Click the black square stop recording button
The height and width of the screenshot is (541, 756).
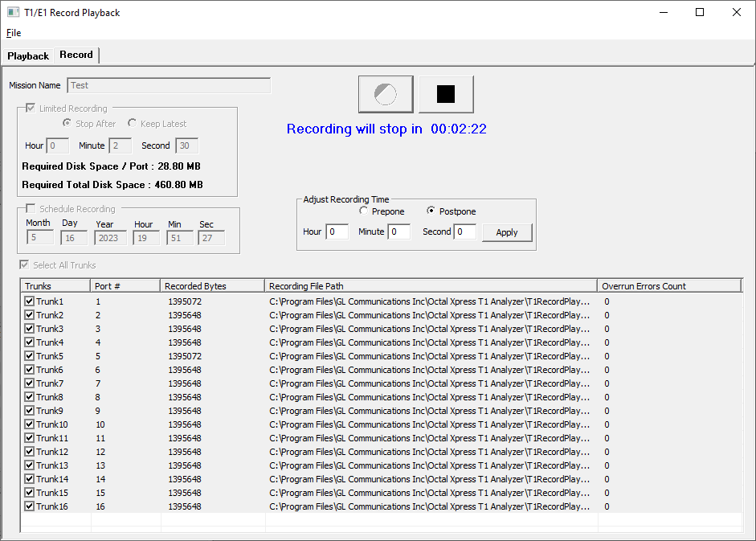coord(446,94)
